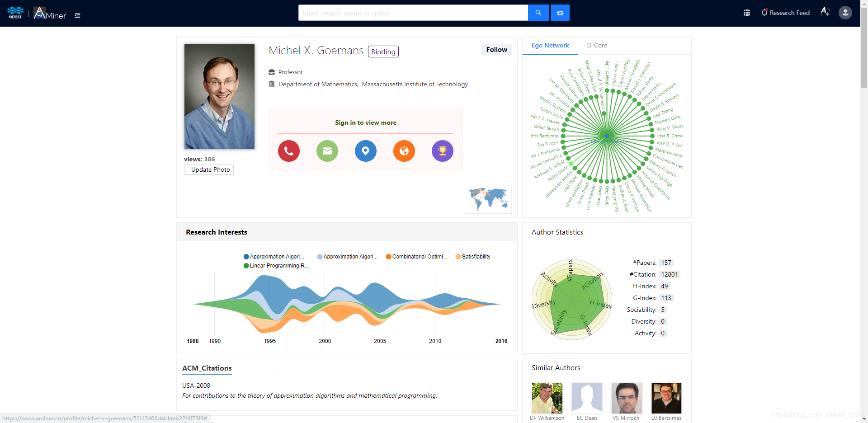868x423 pixels.
Task: Click the institution icon beside Department
Action: (x=272, y=84)
